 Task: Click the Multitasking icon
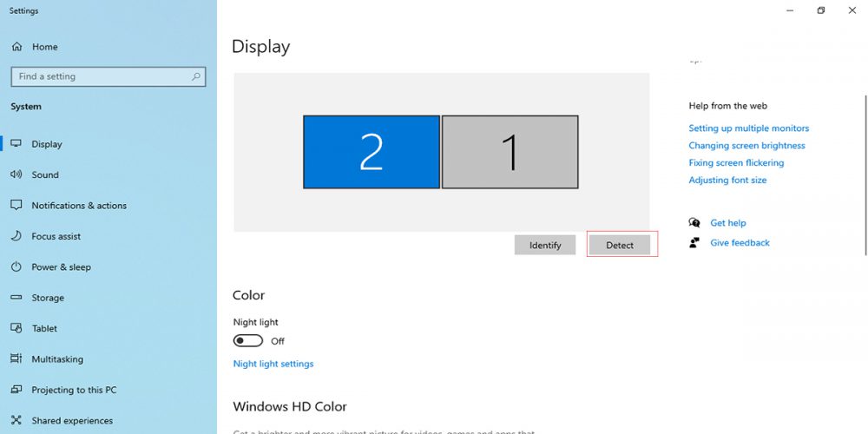(x=16, y=359)
